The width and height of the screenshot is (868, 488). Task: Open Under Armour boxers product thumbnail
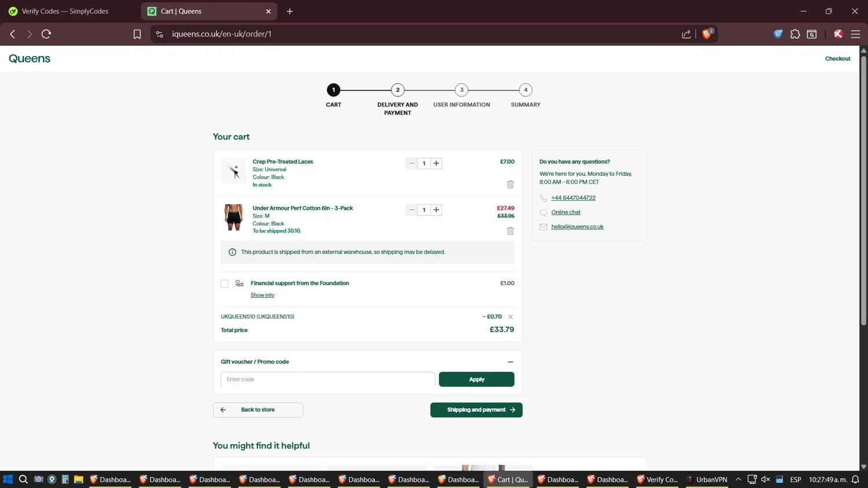coord(234,217)
